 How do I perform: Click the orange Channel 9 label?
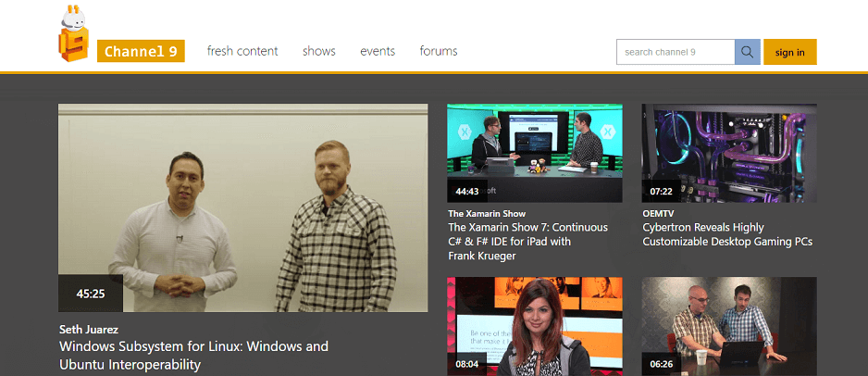pyautogui.click(x=141, y=52)
